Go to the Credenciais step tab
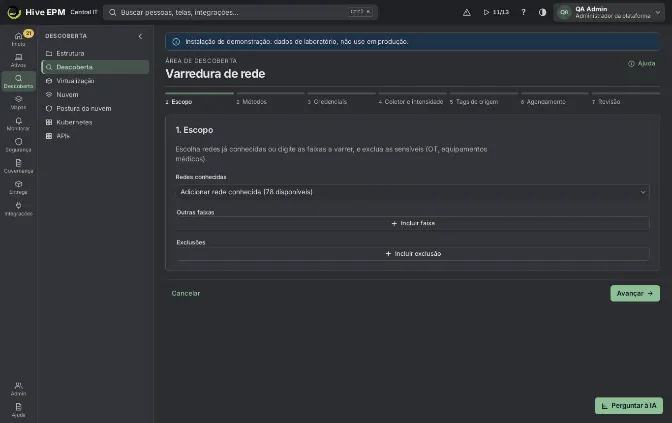This screenshot has width=672, height=423. tap(342, 99)
